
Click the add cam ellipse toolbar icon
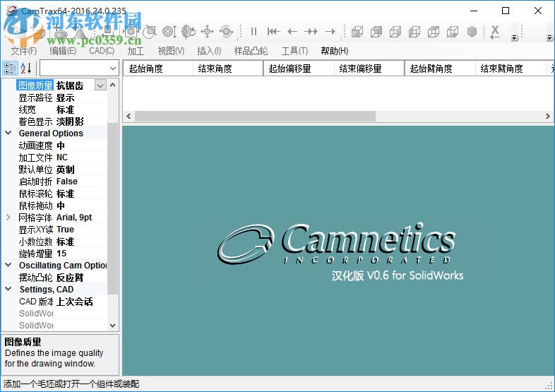61,34
